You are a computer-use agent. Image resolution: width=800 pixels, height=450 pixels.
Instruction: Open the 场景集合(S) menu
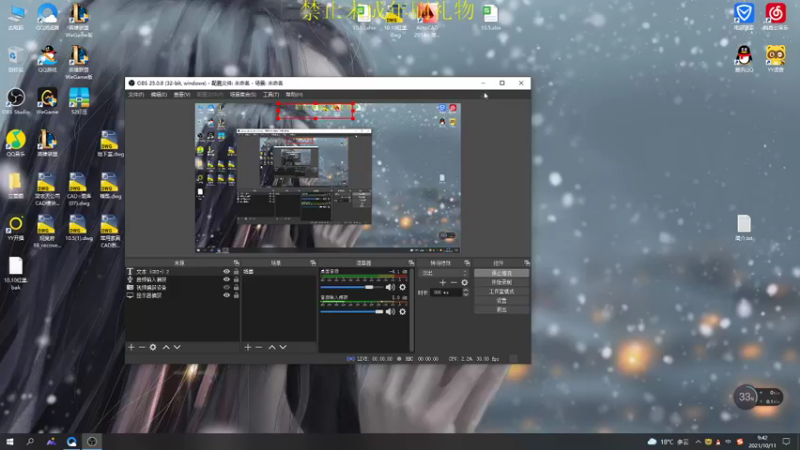coord(243,94)
